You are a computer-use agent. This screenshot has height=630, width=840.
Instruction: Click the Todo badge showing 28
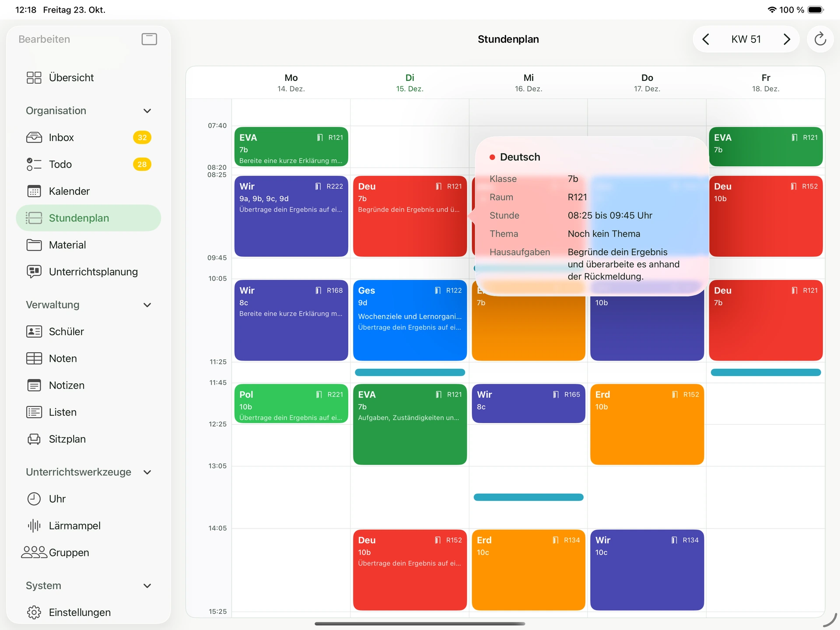click(142, 164)
